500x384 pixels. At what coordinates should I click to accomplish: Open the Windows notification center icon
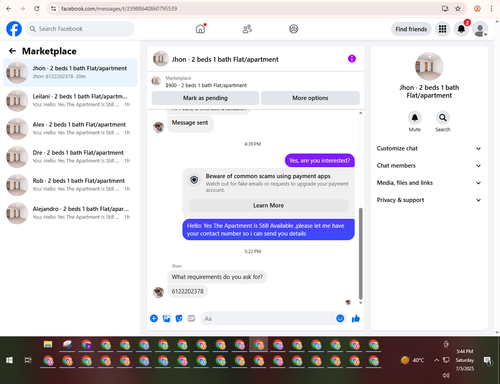click(488, 360)
